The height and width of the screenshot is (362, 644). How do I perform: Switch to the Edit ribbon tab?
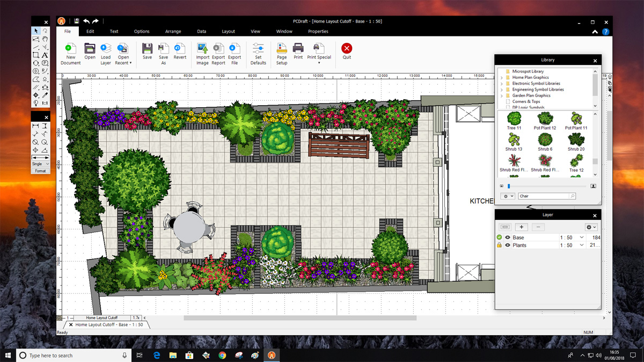90,32
